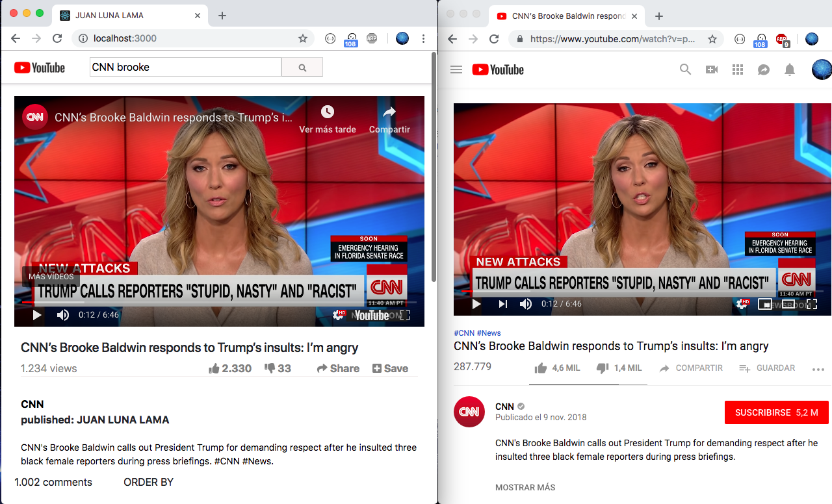Open the GUARDAR playlist menu
The image size is (832, 504).
click(x=767, y=368)
